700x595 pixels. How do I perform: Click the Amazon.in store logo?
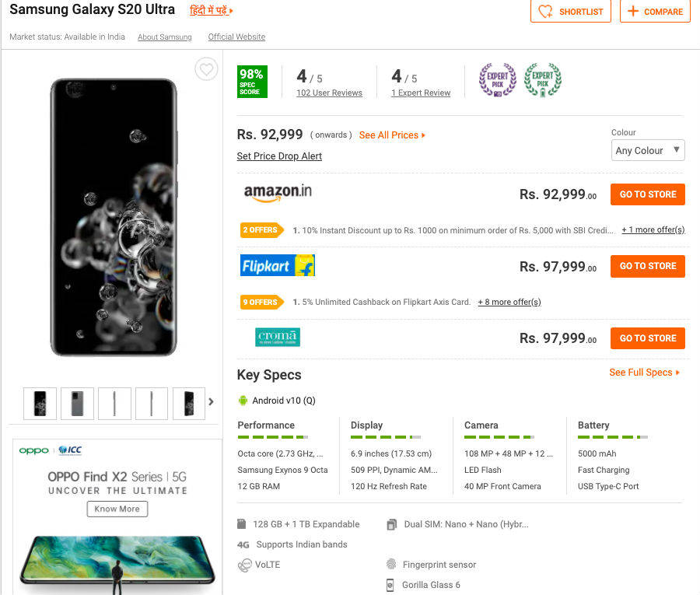[x=278, y=194]
